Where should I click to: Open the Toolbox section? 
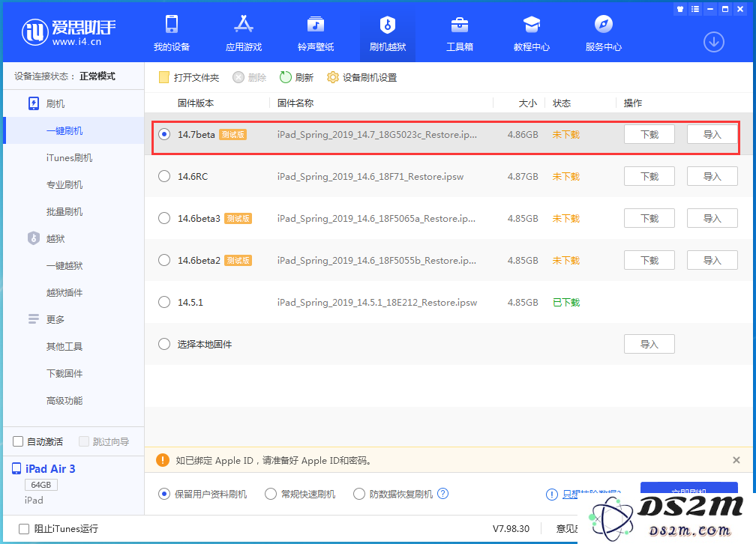(460, 33)
